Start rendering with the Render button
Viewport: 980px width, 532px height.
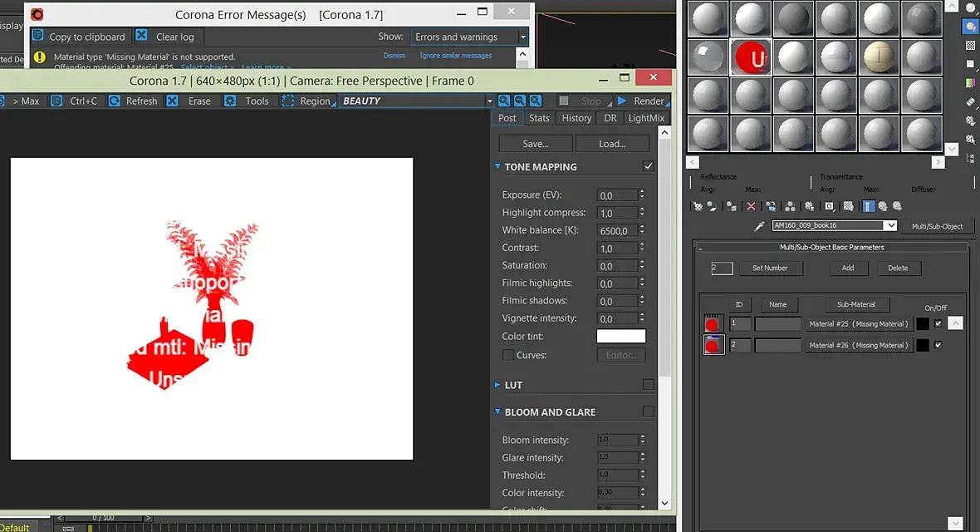coord(642,101)
